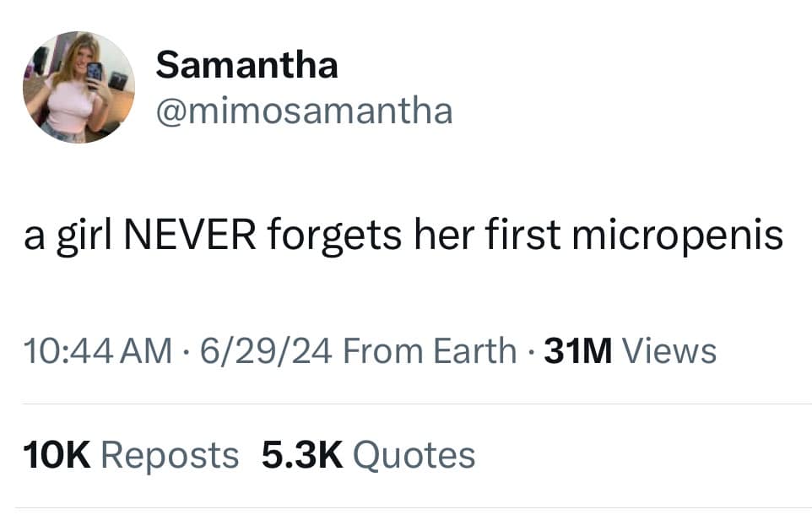Open Samantha's profile picture
Image resolution: width=812 pixels, height=515 pixels.
pos(78,87)
